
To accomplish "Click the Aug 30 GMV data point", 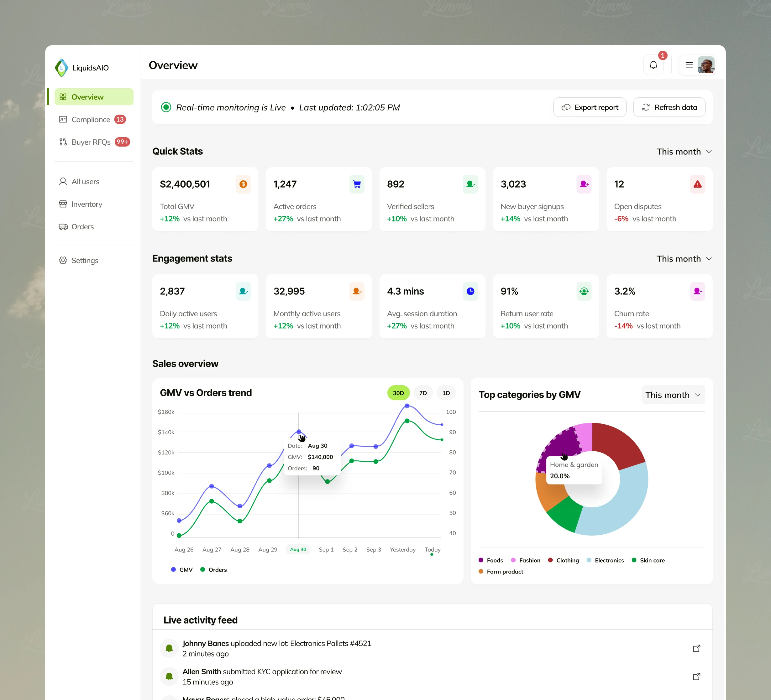I will (299, 432).
